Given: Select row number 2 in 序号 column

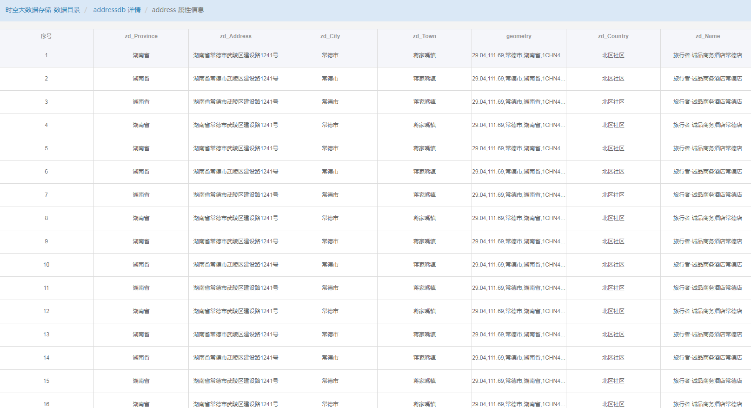Looking at the screenshot, I should 46,79.
